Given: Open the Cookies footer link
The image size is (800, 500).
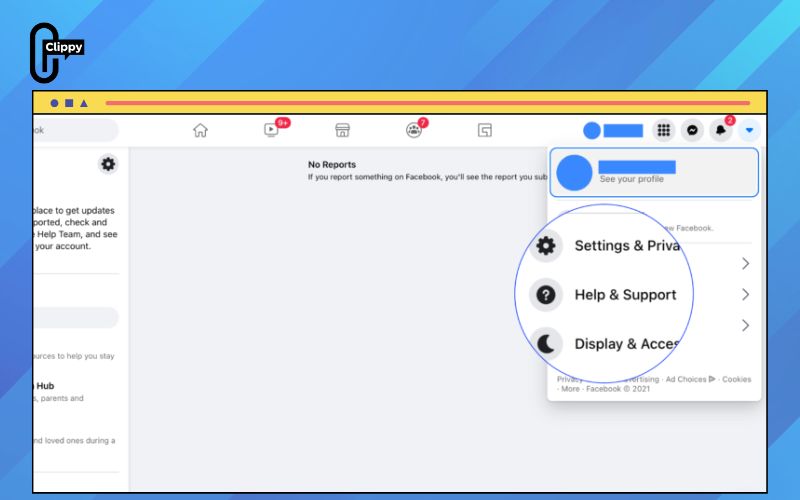Looking at the screenshot, I should [736, 379].
